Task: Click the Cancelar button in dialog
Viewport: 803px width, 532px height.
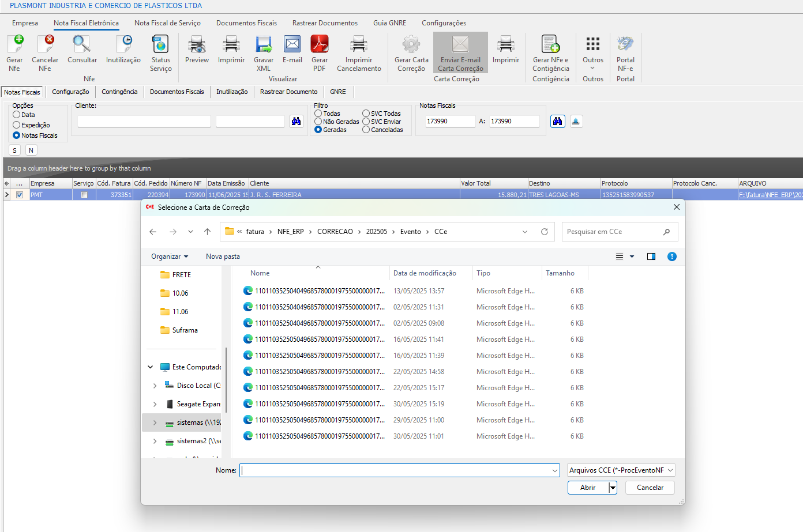Action: tap(650, 488)
